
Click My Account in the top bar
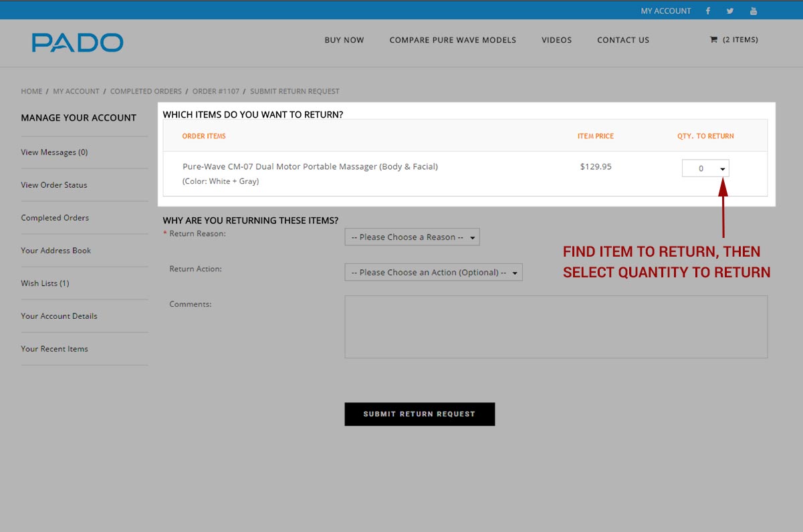pyautogui.click(x=665, y=11)
